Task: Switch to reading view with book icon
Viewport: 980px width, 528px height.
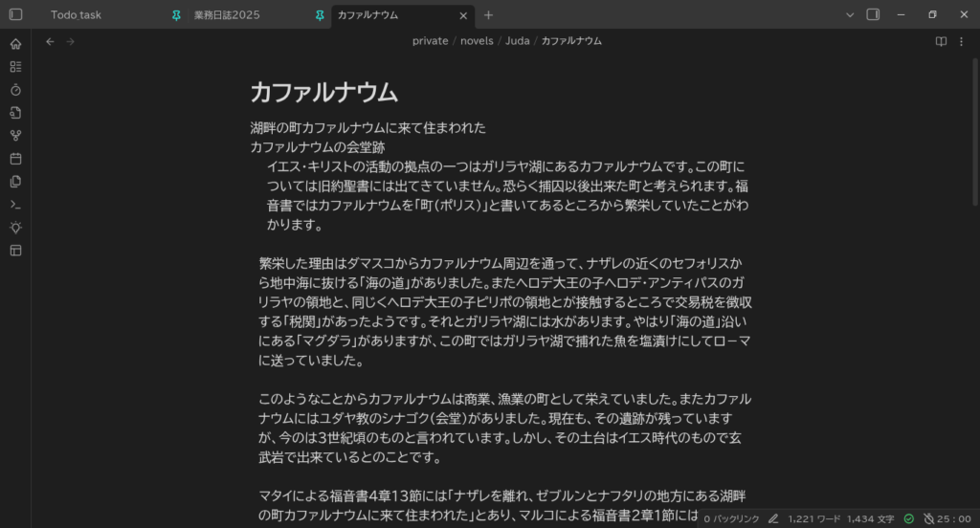Action: (941, 41)
